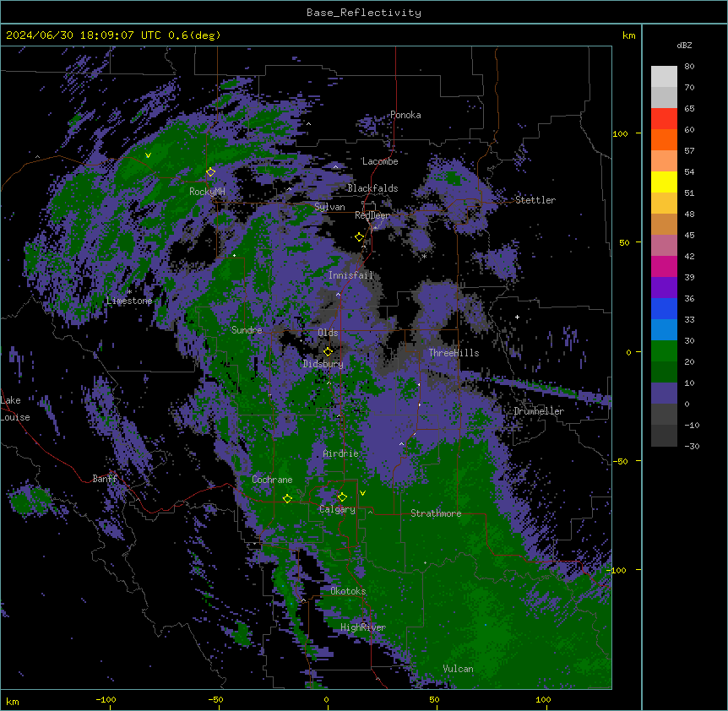The height and width of the screenshot is (711, 728).
Task: Select the Vulcan label
Action: point(459,669)
